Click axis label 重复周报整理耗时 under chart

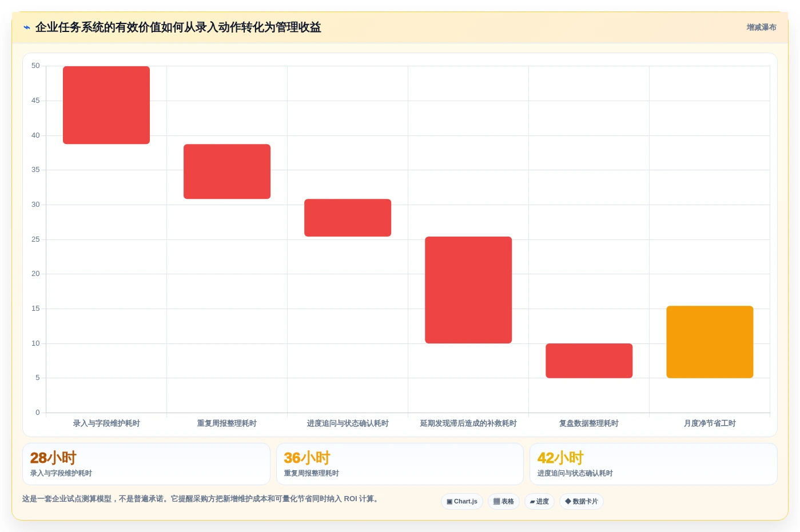227,423
